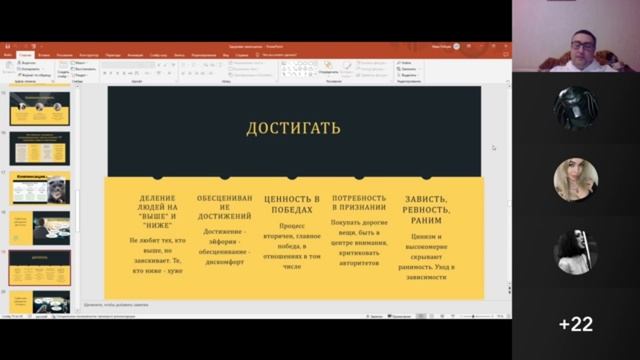Start the slide show from the status bar icon
640x360 pixels.
453,316
